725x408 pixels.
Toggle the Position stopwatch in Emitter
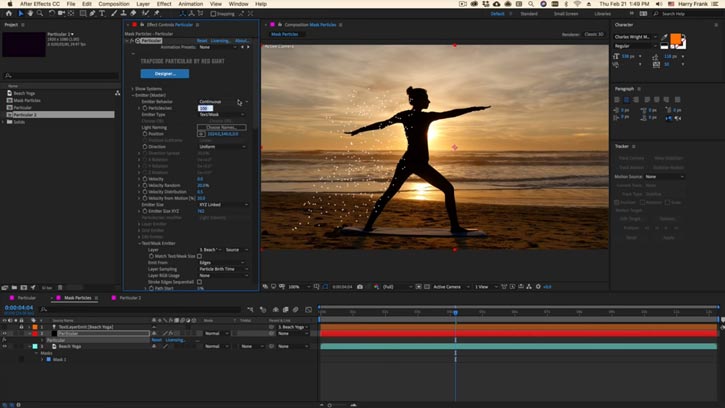point(145,134)
